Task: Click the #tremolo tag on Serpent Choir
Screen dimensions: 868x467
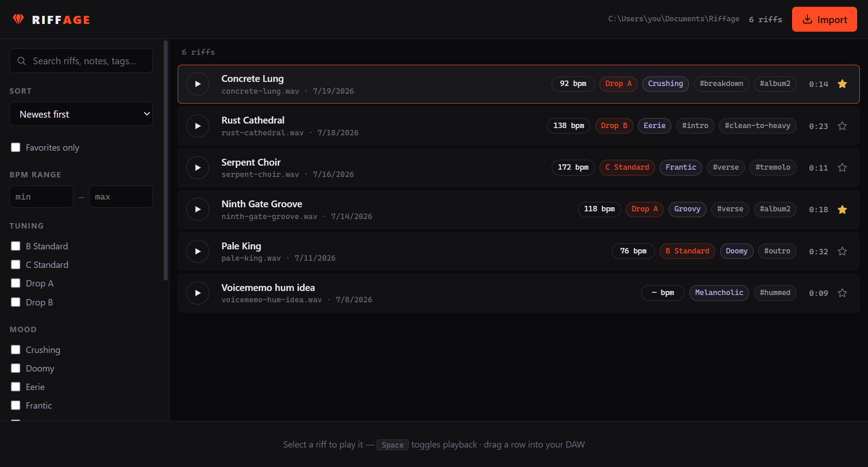Action: pyautogui.click(x=773, y=167)
